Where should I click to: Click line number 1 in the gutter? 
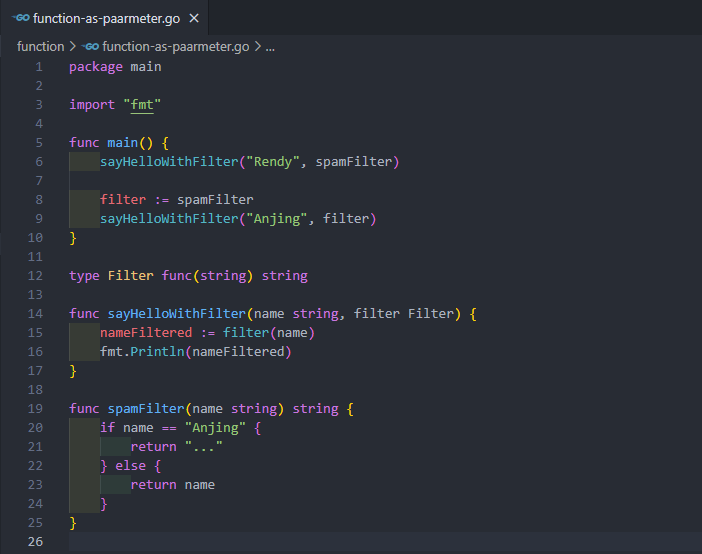point(39,67)
